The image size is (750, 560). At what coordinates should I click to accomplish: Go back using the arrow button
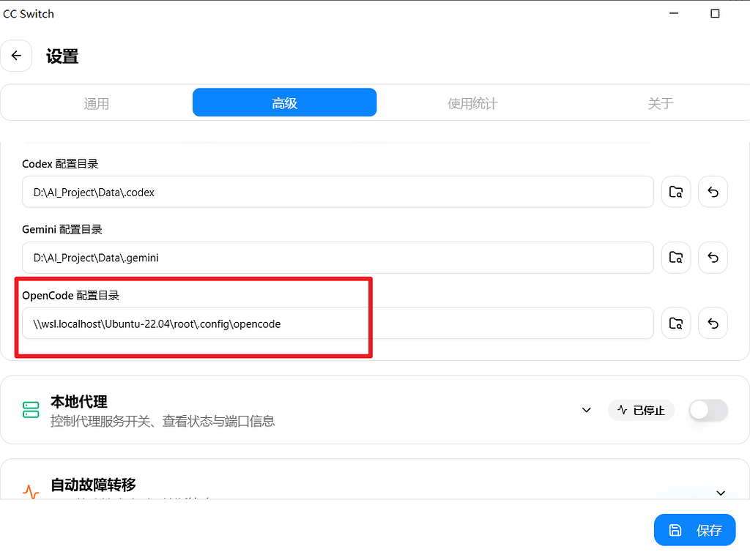pyautogui.click(x=16, y=56)
